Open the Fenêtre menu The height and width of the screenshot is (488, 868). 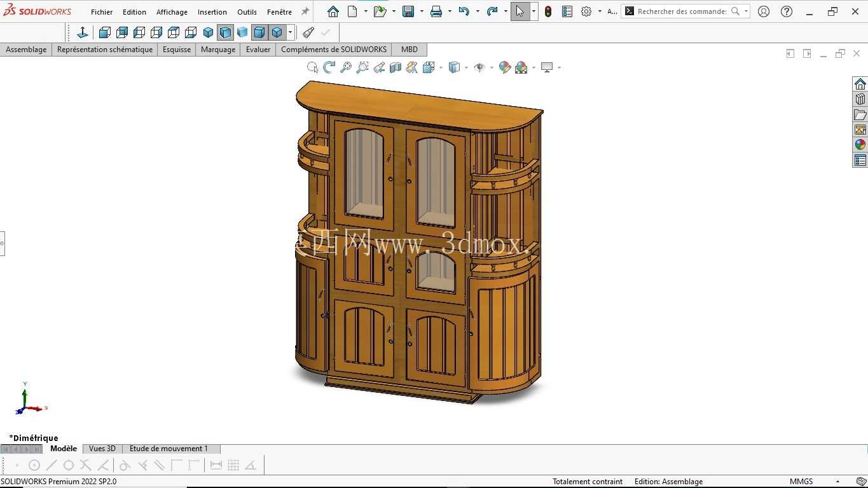[x=279, y=12]
